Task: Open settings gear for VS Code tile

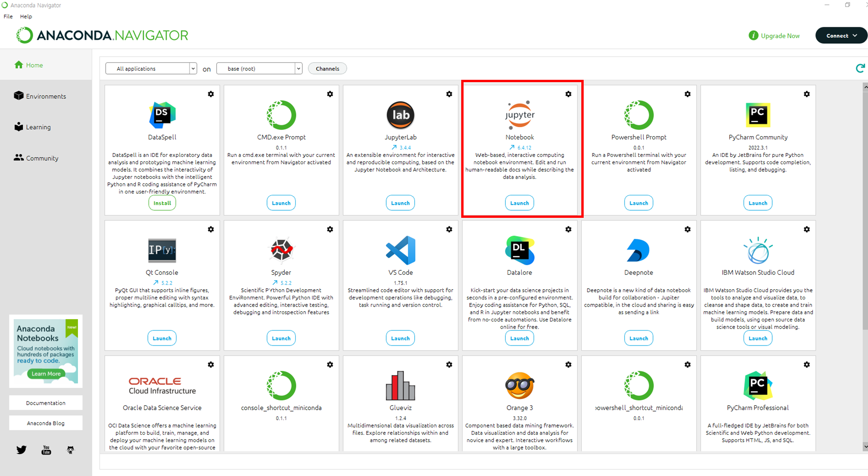Action: pos(449,229)
